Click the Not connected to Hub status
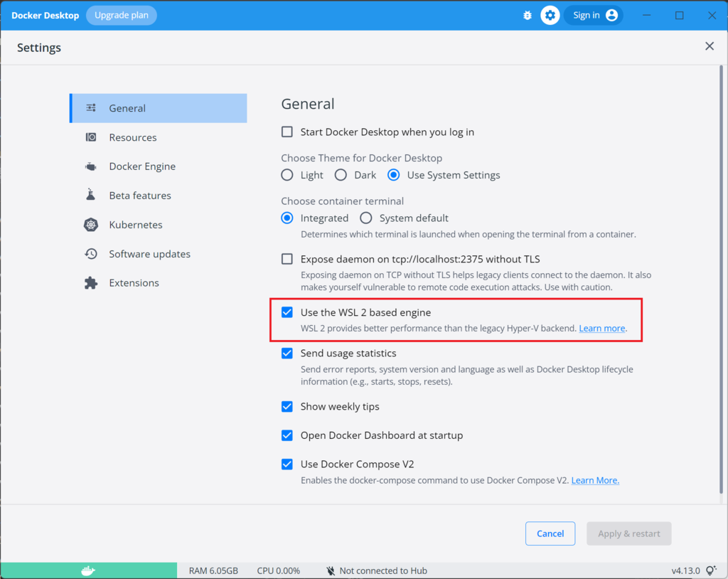Viewport: 728px width, 579px height. (377, 570)
